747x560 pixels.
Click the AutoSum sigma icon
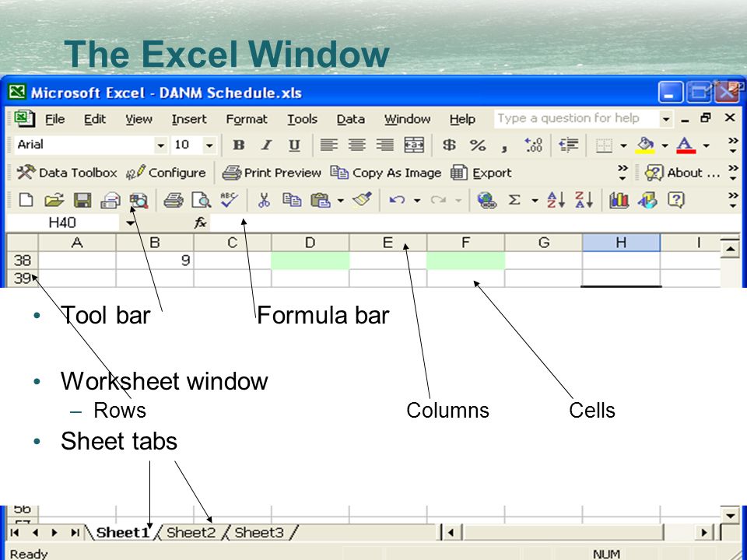pyautogui.click(x=514, y=200)
